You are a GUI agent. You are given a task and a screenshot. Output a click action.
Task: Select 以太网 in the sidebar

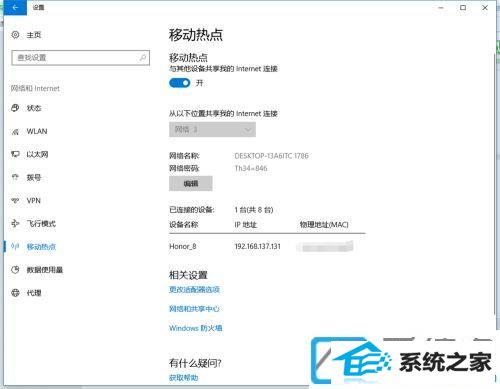[x=37, y=154]
